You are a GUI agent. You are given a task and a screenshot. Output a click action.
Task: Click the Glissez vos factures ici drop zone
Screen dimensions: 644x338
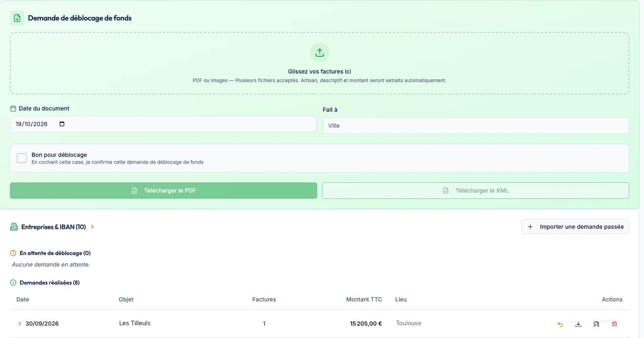point(319,63)
